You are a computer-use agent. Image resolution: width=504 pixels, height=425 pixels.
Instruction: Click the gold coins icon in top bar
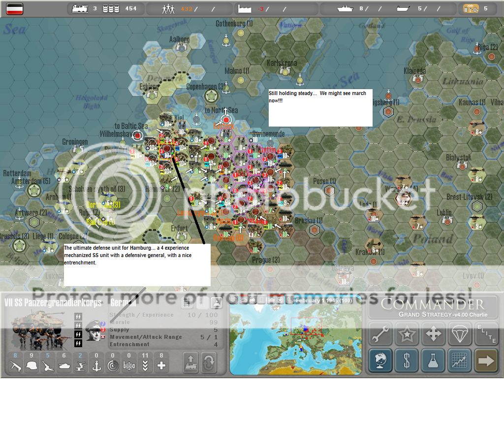(471, 9)
